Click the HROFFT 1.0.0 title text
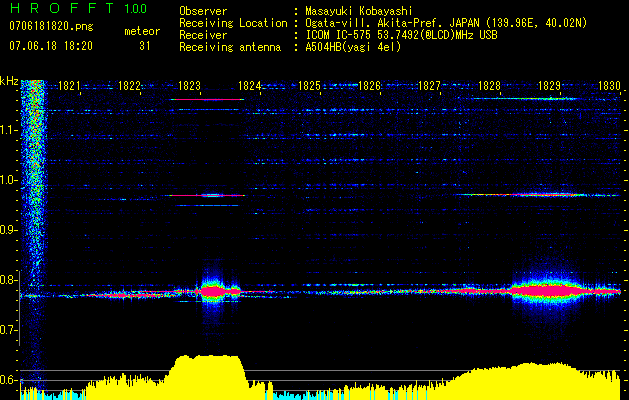Screen dimensions: 629x400 (78, 8)
